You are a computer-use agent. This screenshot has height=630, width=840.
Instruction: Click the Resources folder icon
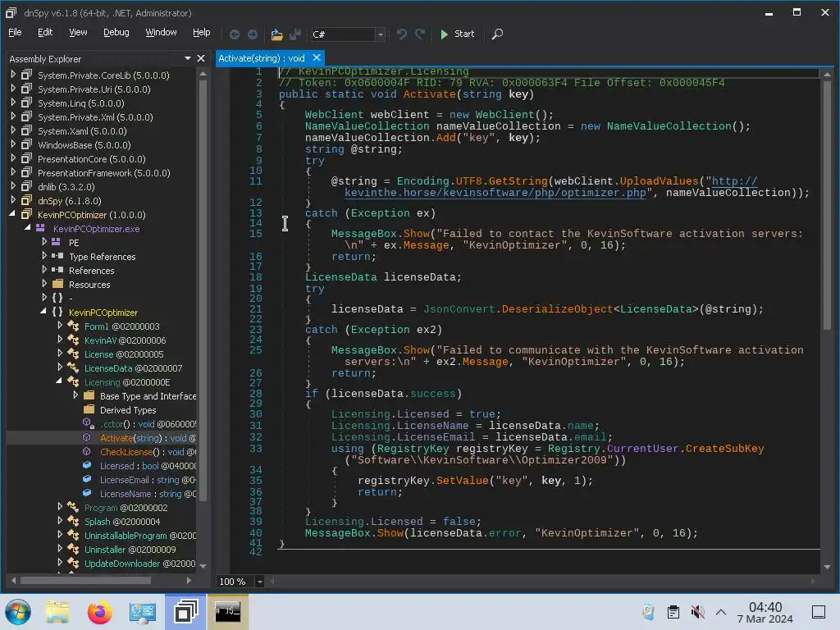tap(58, 284)
